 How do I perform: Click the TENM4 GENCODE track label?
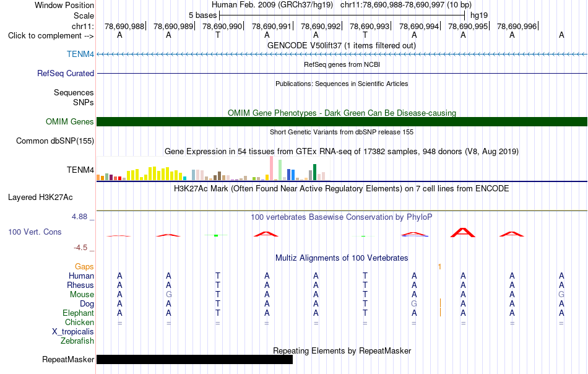(80, 54)
